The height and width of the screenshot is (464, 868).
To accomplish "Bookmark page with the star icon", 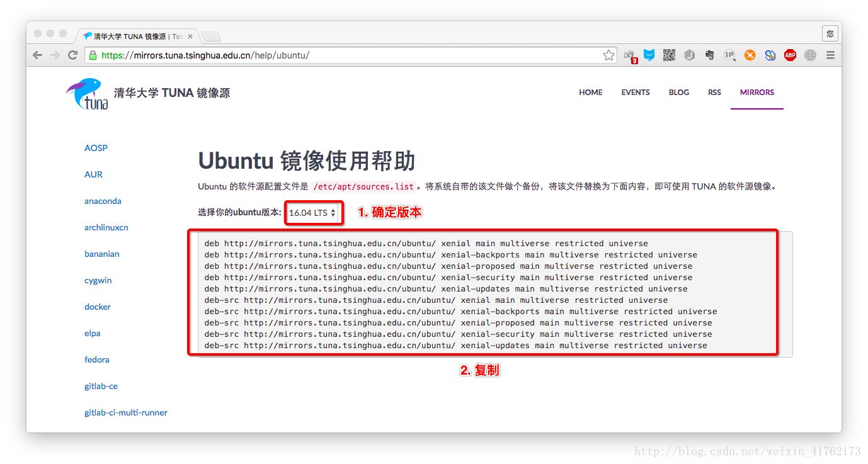I will pyautogui.click(x=608, y=55).
